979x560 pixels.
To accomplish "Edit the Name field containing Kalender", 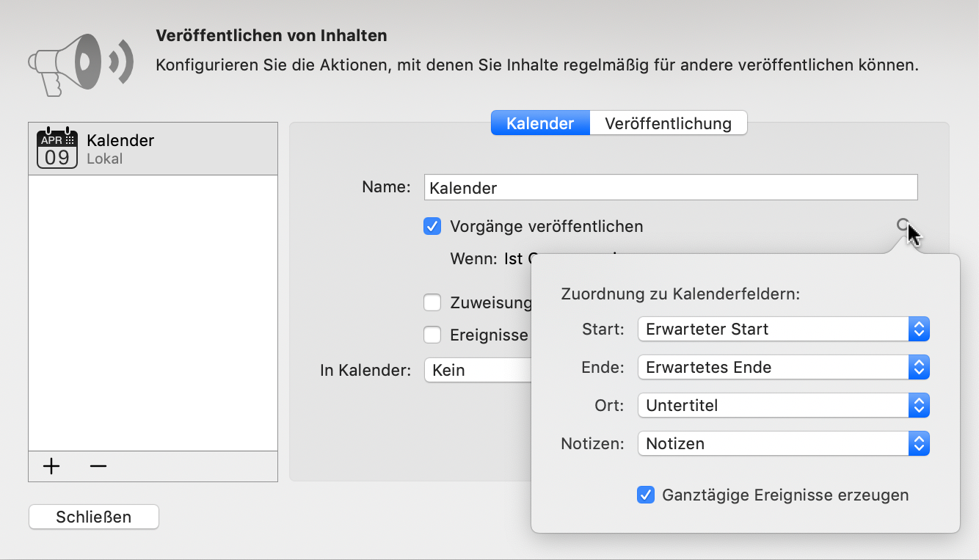I will click(670, 186).
